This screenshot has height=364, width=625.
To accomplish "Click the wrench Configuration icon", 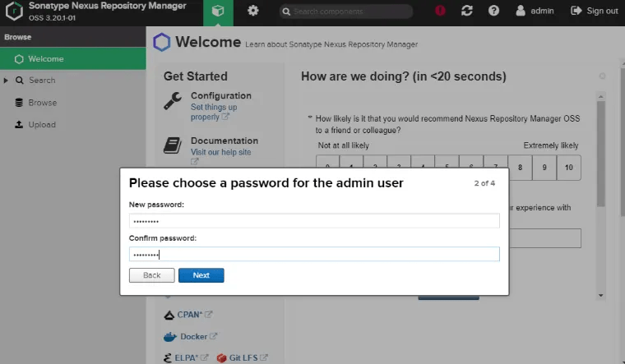I will (173, 101).
